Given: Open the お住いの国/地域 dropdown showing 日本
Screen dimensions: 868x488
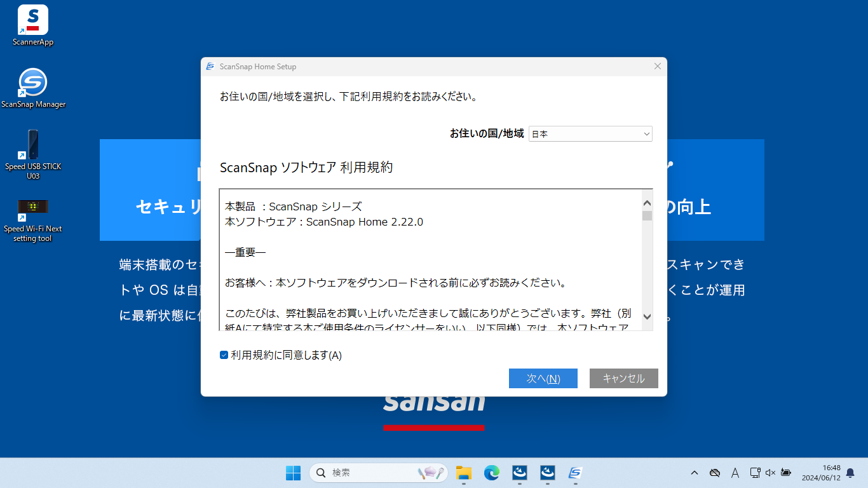Looking at the screenshot, I should 590,134.
